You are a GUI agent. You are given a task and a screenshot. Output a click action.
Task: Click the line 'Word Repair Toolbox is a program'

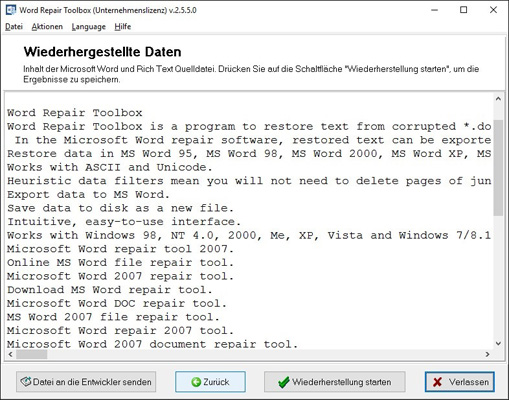[249, 126]
